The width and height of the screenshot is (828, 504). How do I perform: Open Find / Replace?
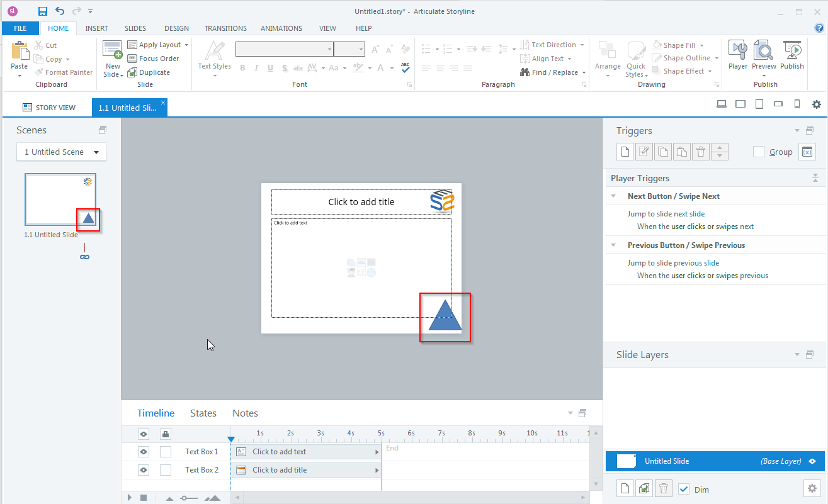552,72
